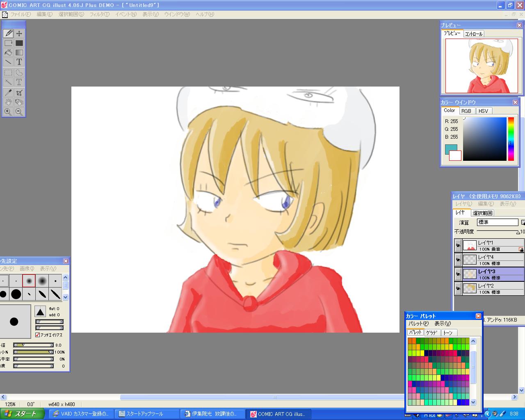Click the background white color swatch

[x=456, y=156]
